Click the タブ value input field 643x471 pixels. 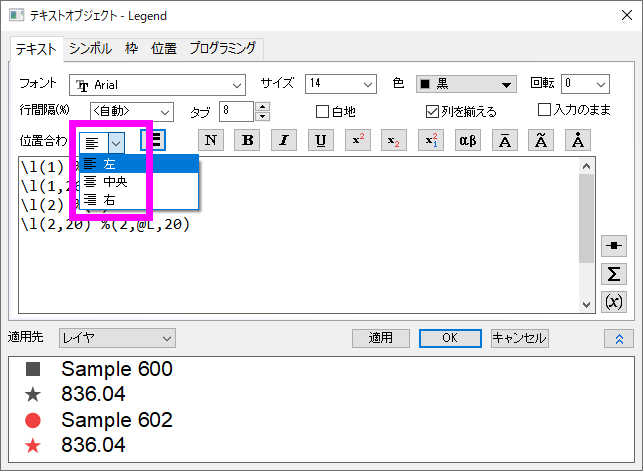coord(237,111)
